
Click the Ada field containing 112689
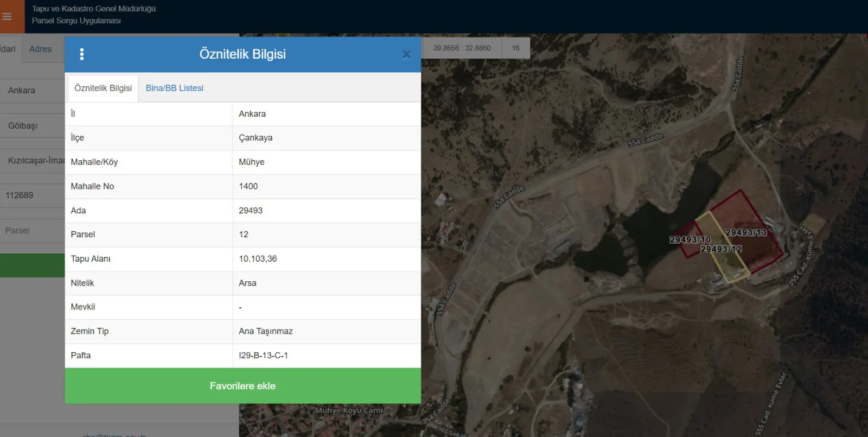33,195
